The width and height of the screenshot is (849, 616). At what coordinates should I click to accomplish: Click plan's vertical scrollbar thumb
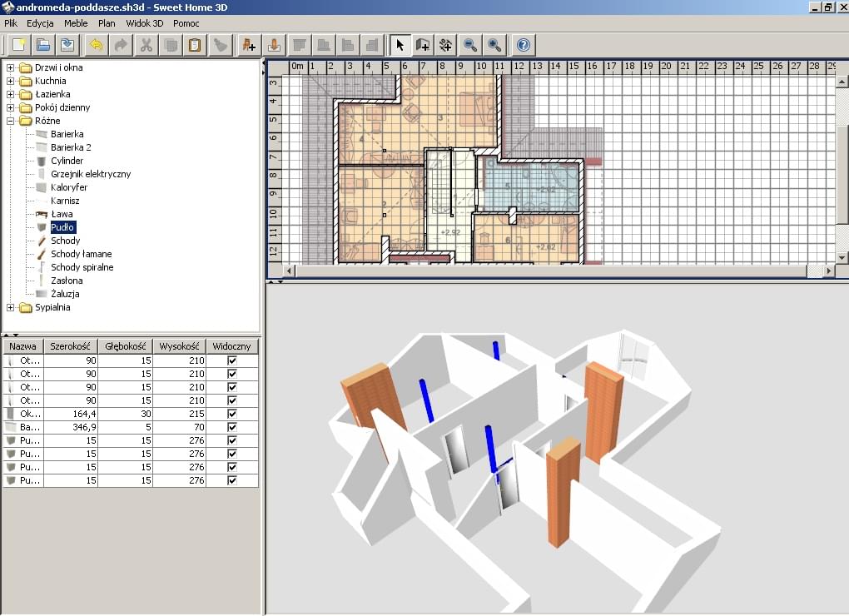[x=842, y=174]
